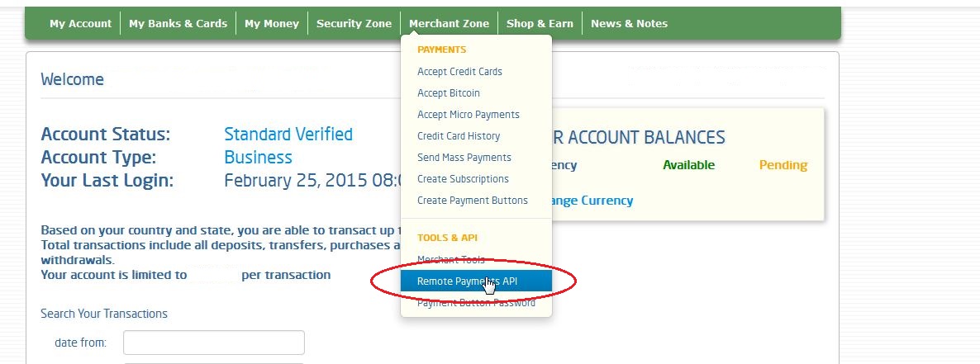The image size is (980, 364).
Task: Choose Accept Micro Payments
Action: [469, 114]
